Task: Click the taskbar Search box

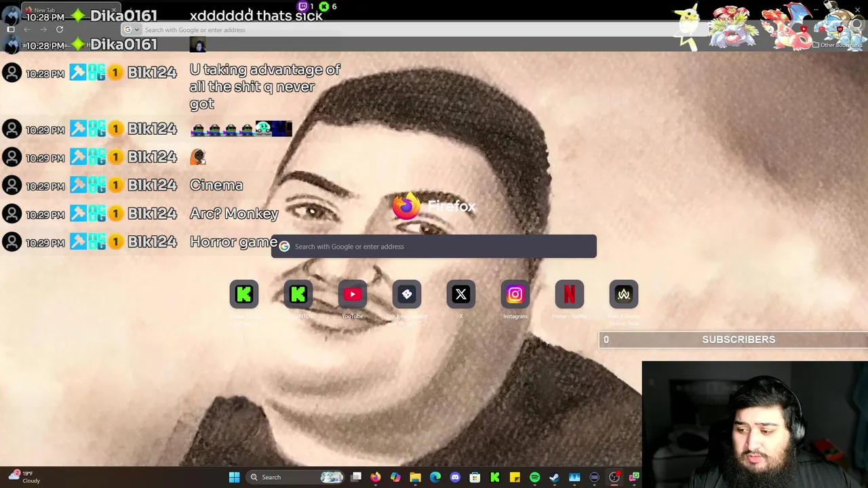Action: (x=296, y=477)
